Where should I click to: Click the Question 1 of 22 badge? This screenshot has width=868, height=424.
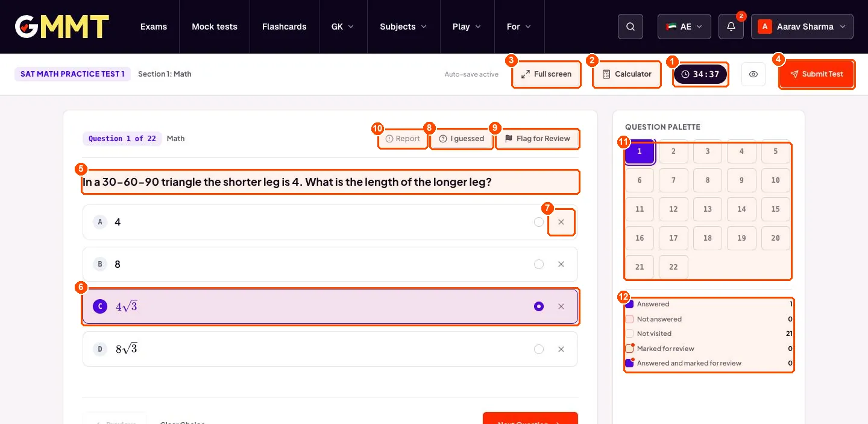122,139
